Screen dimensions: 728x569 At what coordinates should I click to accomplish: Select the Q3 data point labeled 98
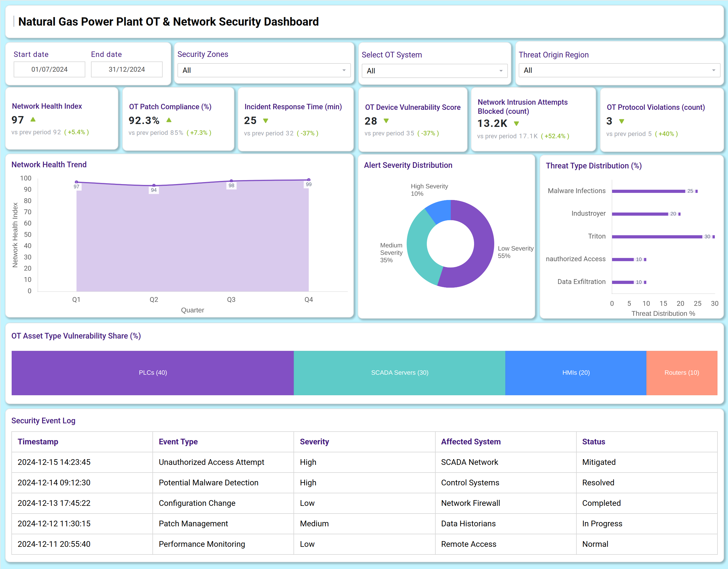[x=231, y=181]
